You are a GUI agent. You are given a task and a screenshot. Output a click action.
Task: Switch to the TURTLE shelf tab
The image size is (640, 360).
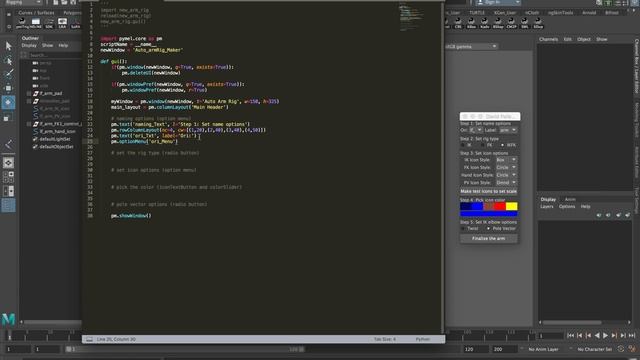(x=477, y=13)
